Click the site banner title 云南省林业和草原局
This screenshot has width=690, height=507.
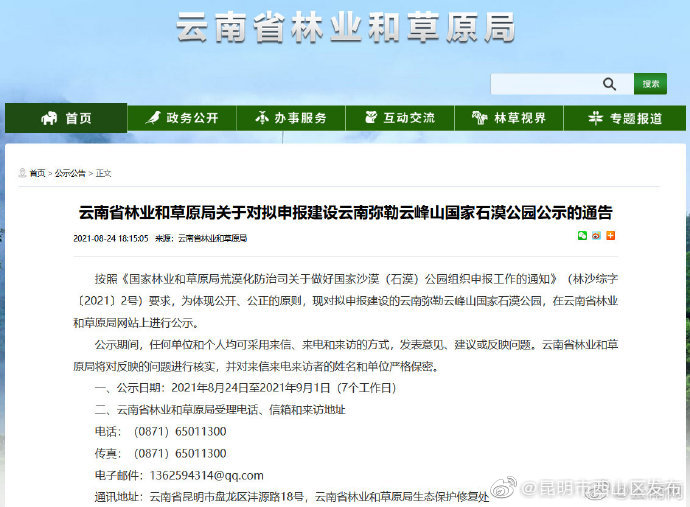[x=346, y=27]
